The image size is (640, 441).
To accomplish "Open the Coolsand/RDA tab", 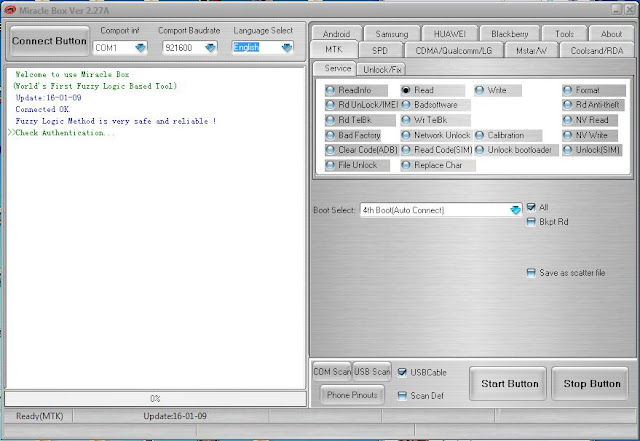I will (597, 51).
